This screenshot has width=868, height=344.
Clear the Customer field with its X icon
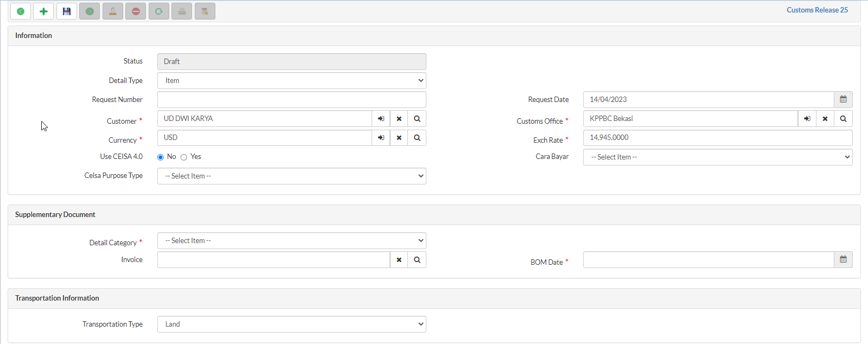(x=399, y=119)
